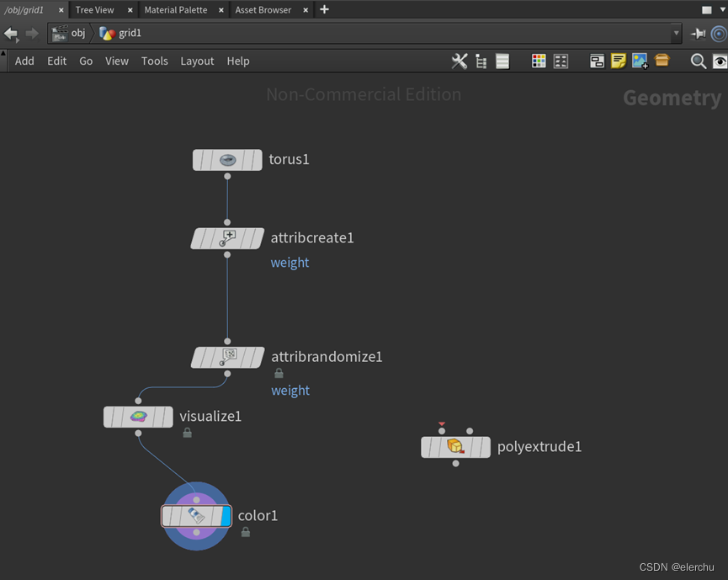Open the network search magnifier icon
This screenshot has width=728, height=580.
click(x=698, y=61)
